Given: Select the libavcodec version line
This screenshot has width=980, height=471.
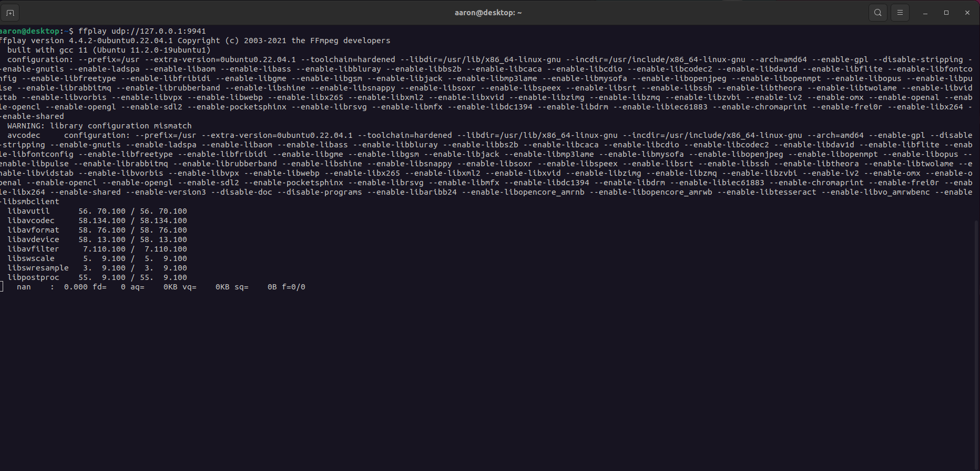Looking at the screenshot, I should pos(97,221).
